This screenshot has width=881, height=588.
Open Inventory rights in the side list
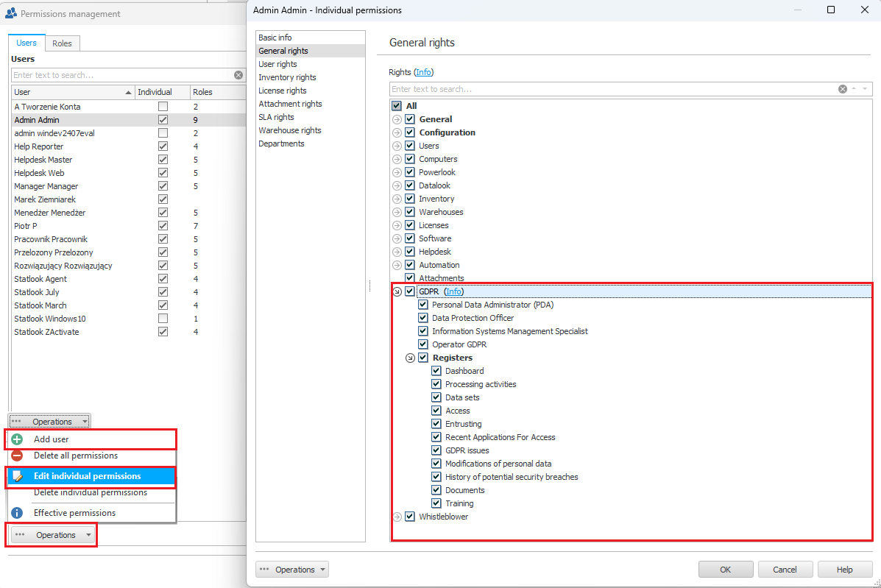click(287, 77)
